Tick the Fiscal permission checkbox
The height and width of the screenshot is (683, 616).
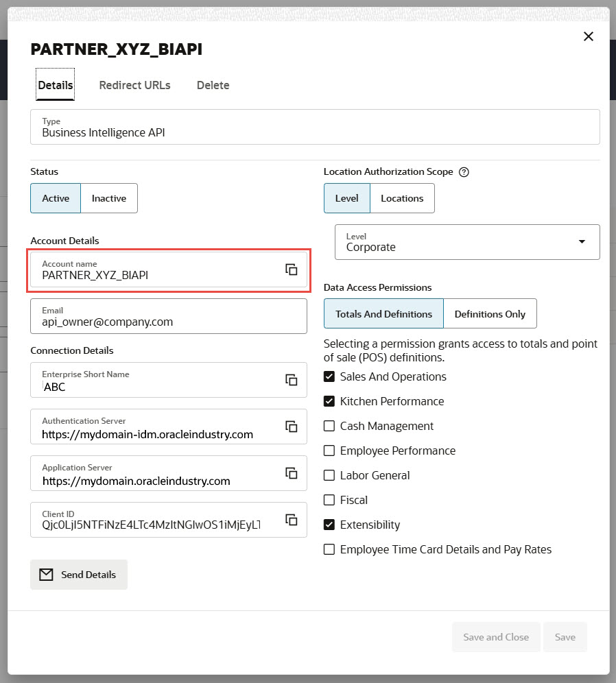329,500
